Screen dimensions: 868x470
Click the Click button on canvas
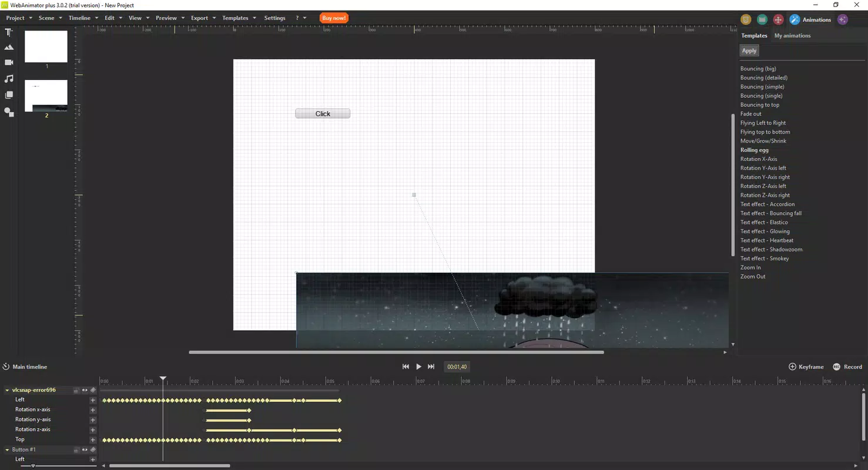(323, 114)
